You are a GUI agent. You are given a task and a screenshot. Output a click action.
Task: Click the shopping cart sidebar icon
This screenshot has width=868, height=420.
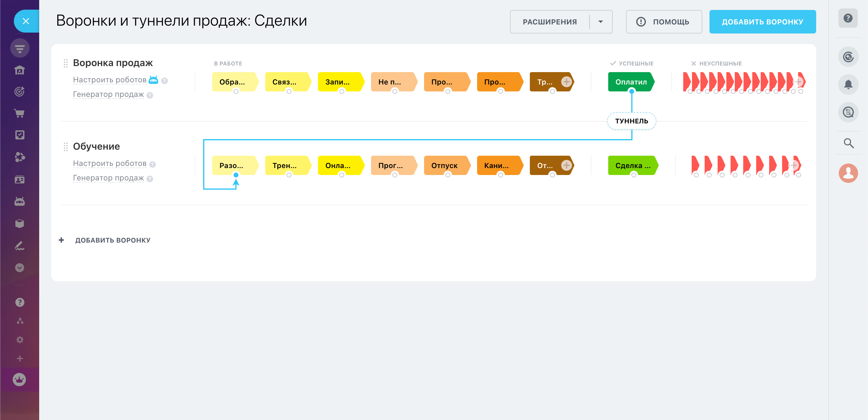pyautogui.click(x=19, y=113)
